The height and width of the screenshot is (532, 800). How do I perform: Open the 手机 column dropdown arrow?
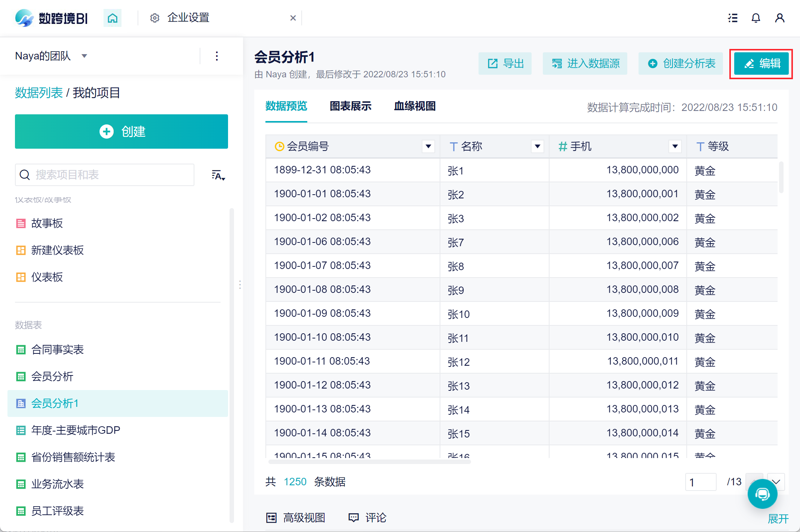click(x=675, y=146)
